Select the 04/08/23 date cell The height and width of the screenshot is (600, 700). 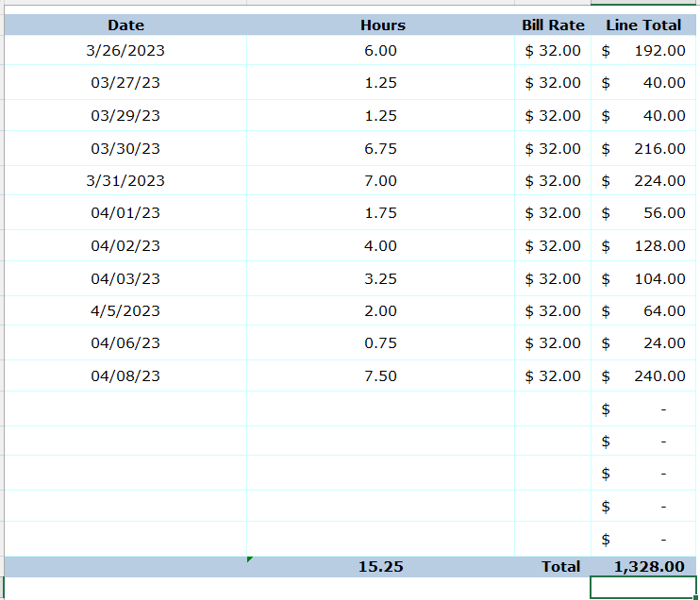pos(125,376)
